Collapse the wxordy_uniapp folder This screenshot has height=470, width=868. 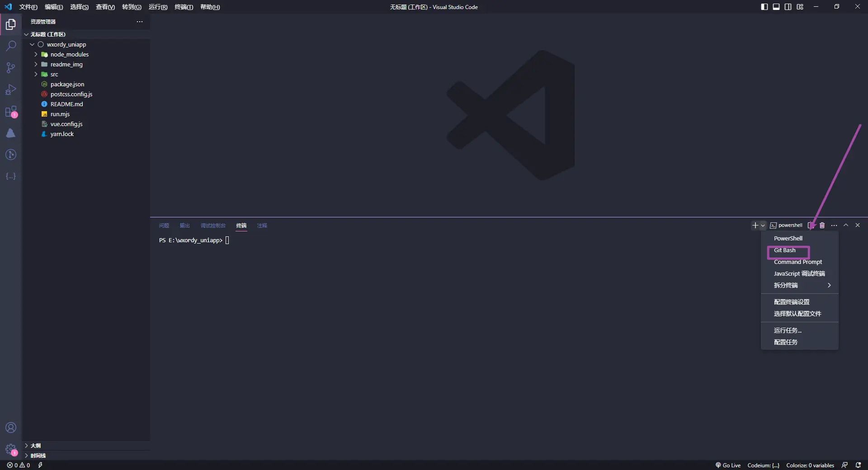coord(86,44)
